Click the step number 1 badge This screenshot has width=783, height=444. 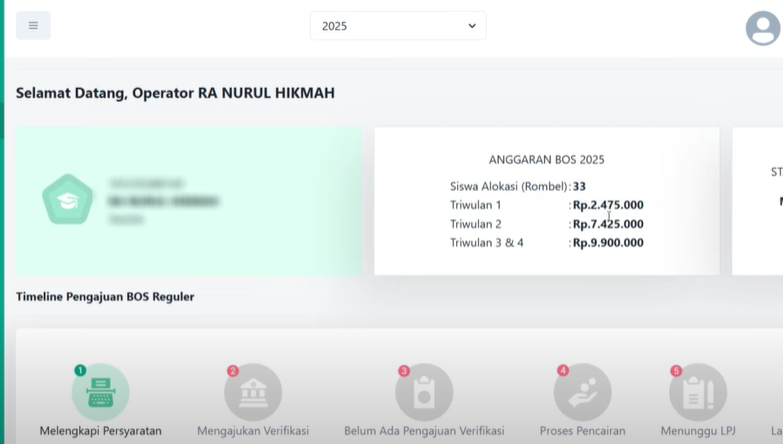click(80, 371)
